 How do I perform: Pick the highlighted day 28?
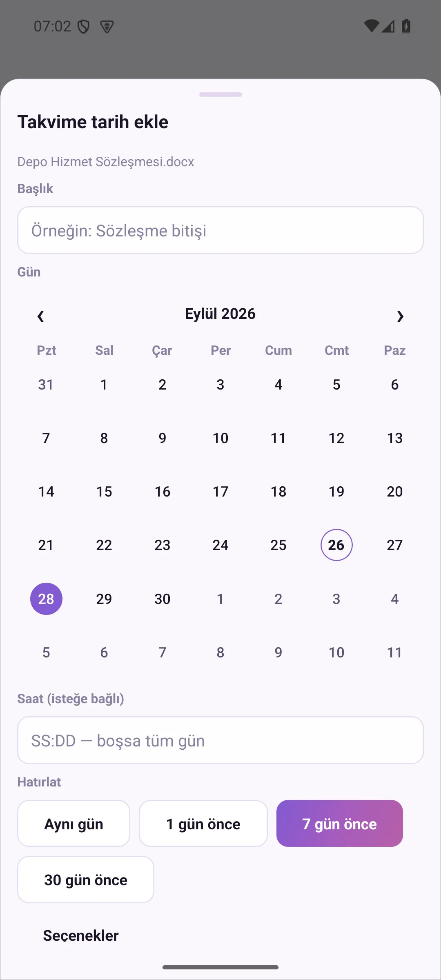point(46,599)
